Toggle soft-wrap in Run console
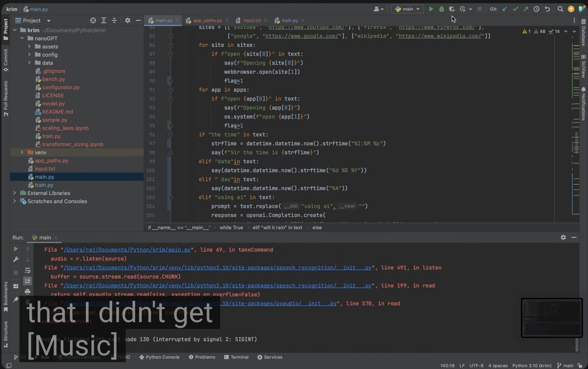The image size is (588, 369). [28, 270]
